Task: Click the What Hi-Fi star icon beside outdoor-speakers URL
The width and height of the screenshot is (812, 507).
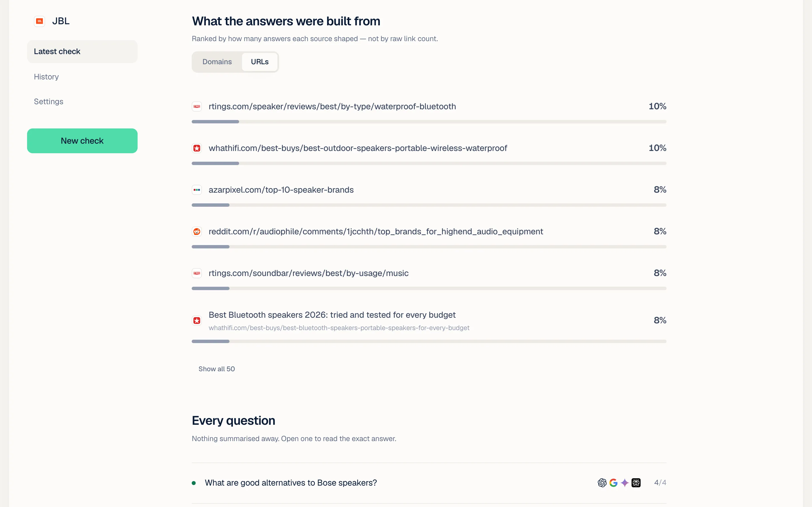Action: click(x=197, y=148)
